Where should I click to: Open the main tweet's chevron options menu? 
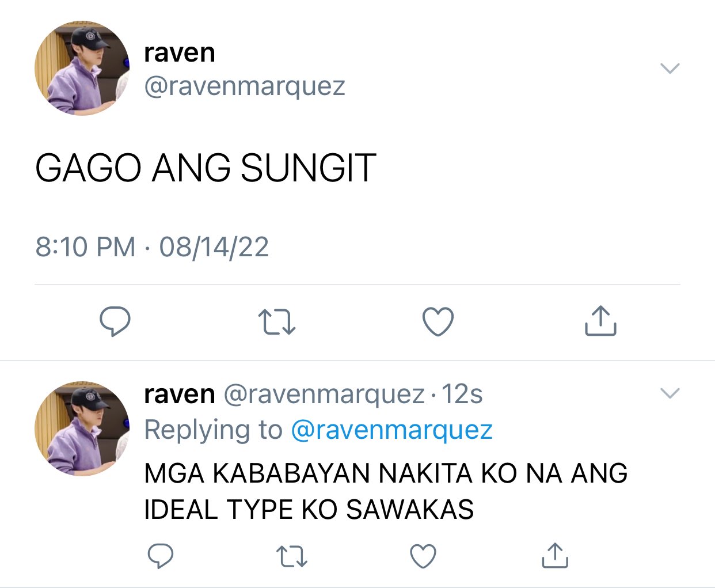pyautogui.click(x=670, y=69)
